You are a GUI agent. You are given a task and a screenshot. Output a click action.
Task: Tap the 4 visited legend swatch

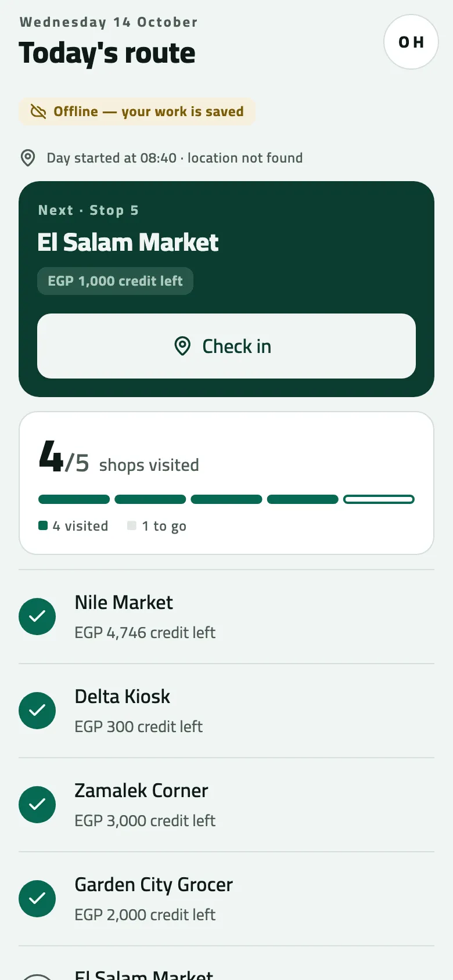click(42, 525)
